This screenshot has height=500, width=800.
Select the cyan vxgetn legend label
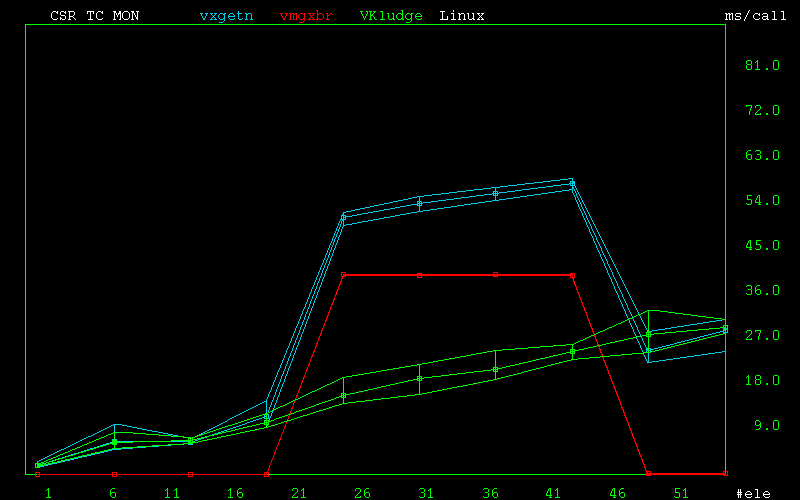pyautogui.click(x=227, y=16)
